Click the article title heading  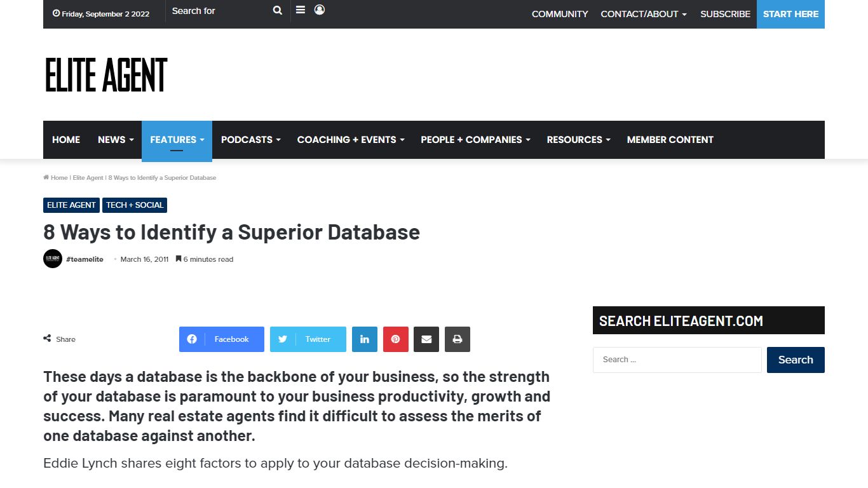[x=231, y=233]
